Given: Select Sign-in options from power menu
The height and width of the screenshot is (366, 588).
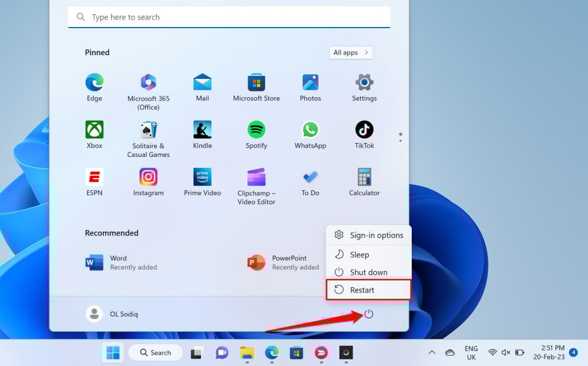Looking at the screenshot, I should 369,235.
